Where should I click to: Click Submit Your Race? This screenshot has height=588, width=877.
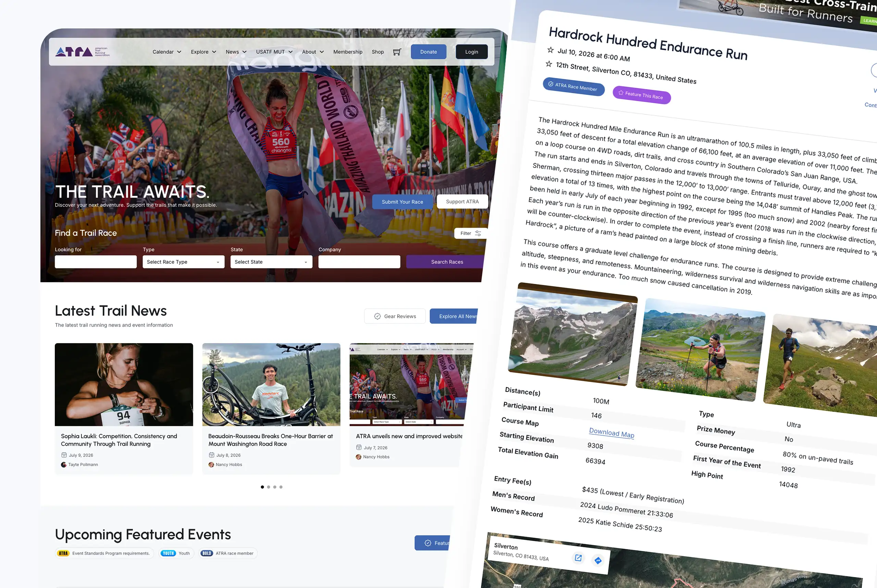[402, 202]
